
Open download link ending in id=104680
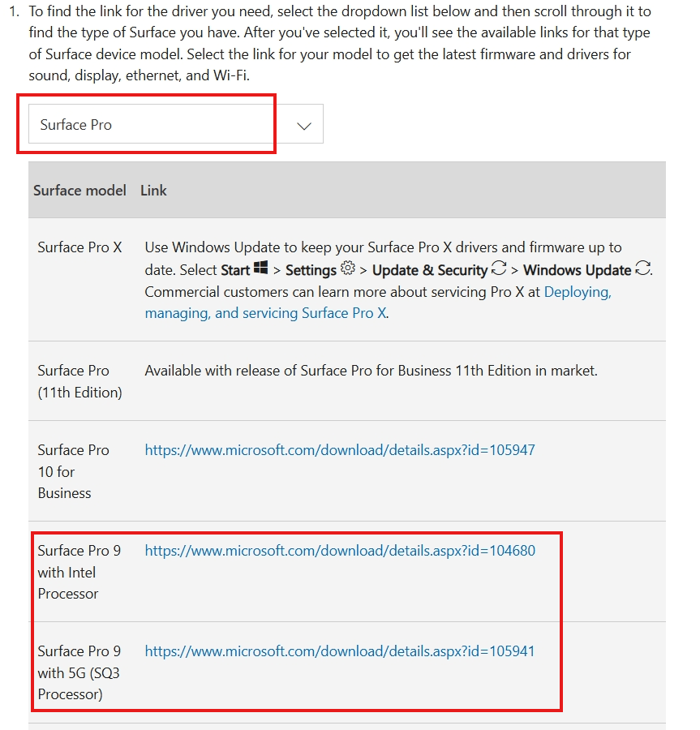point(340,551)
